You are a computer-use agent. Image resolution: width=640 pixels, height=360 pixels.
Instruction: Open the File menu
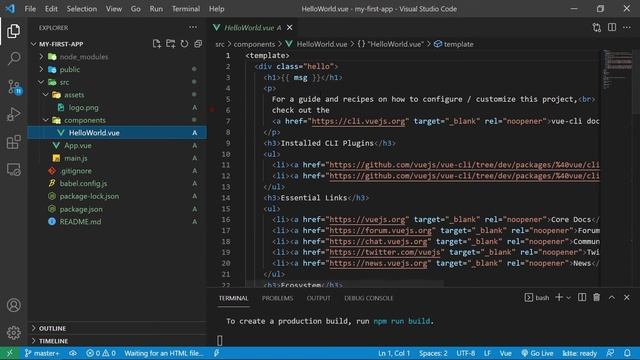tap(30, 9)
